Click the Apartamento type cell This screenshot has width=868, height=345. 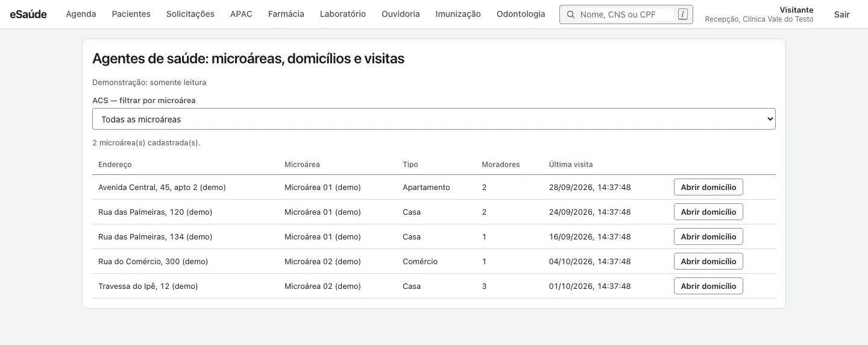pyautogui.click(x=426, y=187)
